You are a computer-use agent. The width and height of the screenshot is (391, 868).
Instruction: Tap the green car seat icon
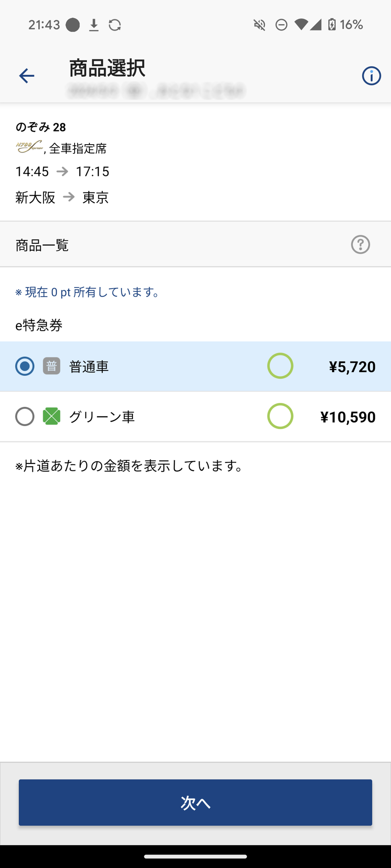coord(51,416)
